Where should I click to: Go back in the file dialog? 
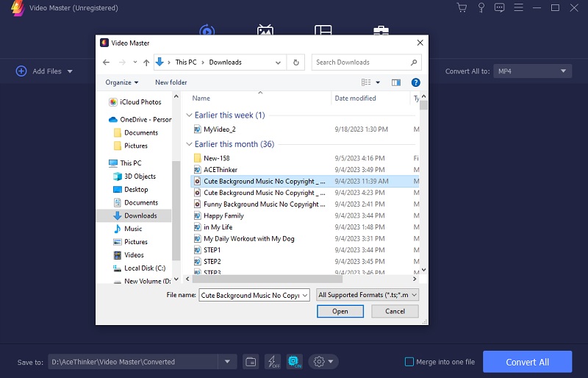[x=106, y=63]
